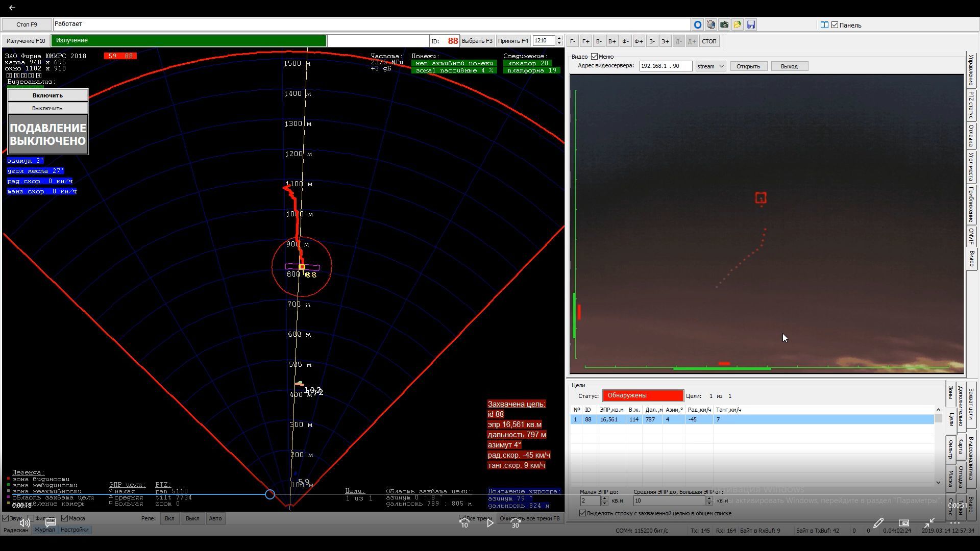
Task: Click the camera snapshot toolbar icon
Action: pyautogui.click(x=724, y=24)
